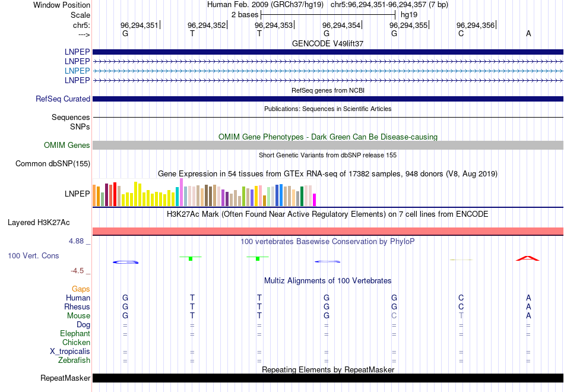The image size is (564, 392).
Task: Open Repeating Elements by RepeatMasker title
Action: pyautogui.click(x=328, y=369)
